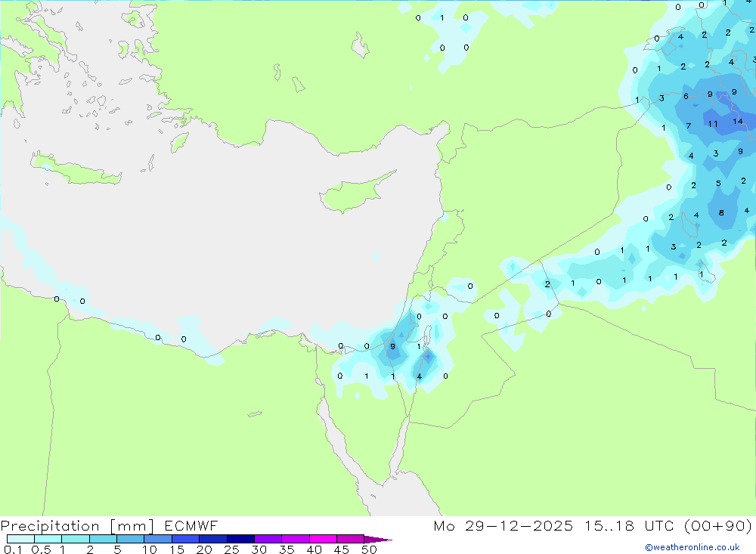Click the legend label 35
The width and height of the screenshot is (756, 554).
(287, 549)
